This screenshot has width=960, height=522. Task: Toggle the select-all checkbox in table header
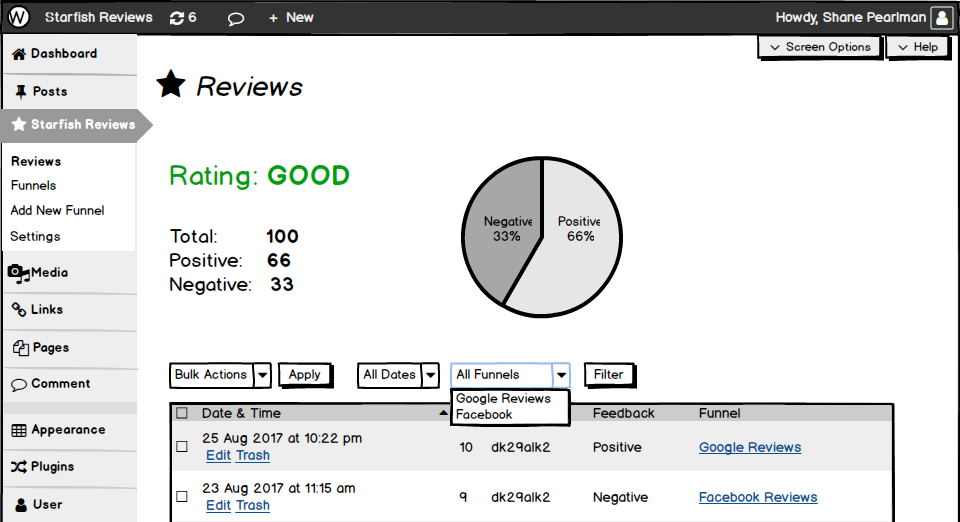tap(182, 413)
